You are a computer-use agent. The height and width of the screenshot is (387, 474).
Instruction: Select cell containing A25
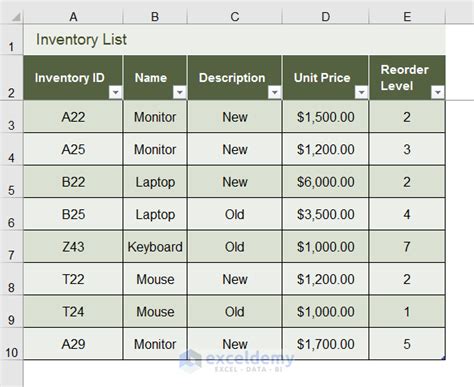(x=73, y=149)
